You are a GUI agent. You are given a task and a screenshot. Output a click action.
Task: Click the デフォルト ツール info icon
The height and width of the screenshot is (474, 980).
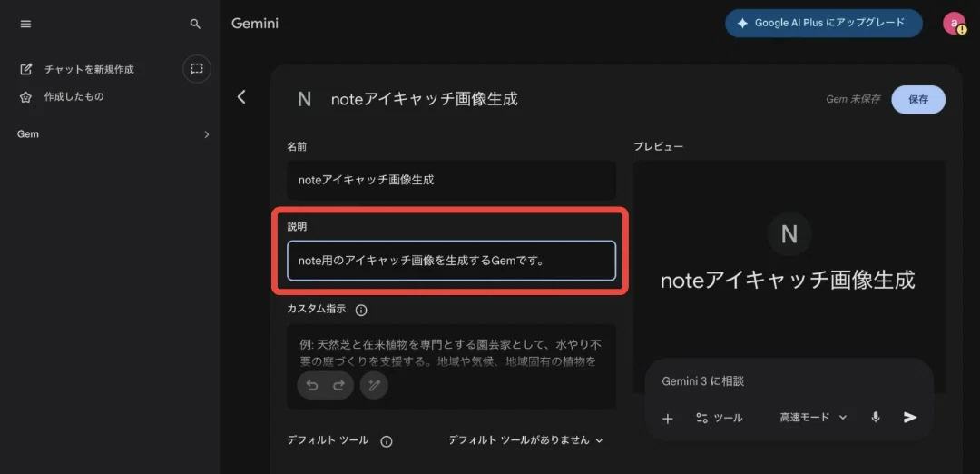[x=387, y=441]
